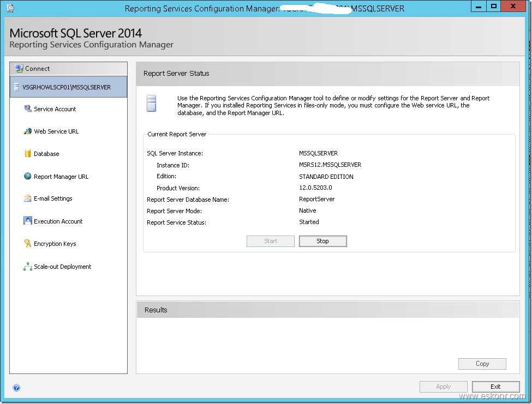Click the Scale-out Deployment network icon
Viewport: 532px width, 404px height.
click(x=27, y=267)
